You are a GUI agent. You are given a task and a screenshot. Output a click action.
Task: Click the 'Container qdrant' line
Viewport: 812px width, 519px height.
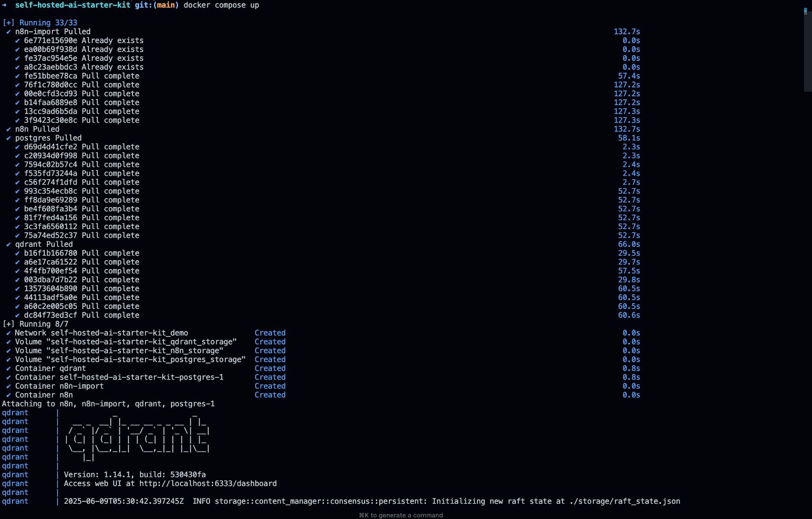coord(50,369)
